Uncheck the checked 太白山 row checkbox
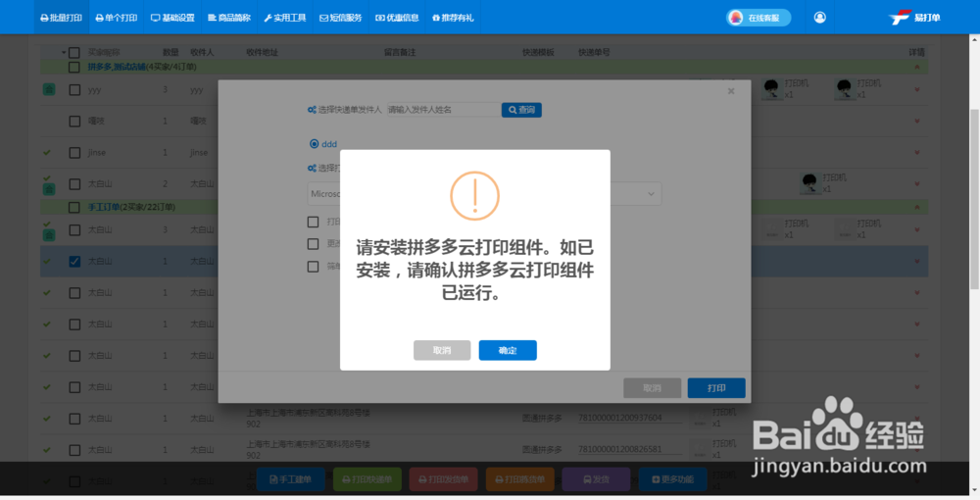 [74, 261]
